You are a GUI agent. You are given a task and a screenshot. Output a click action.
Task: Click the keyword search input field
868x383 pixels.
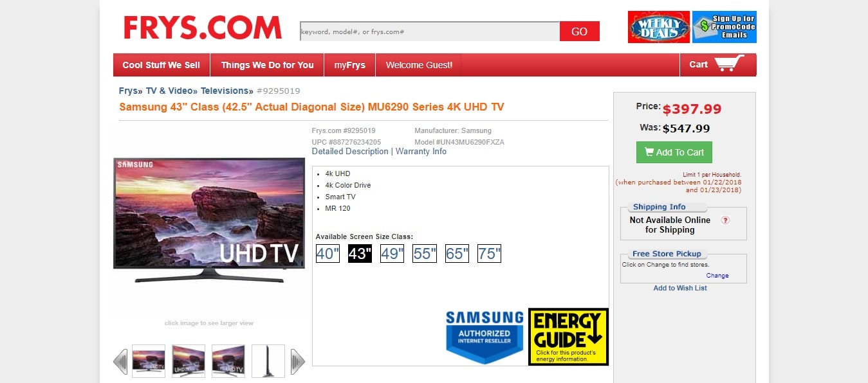coord(430,31)
